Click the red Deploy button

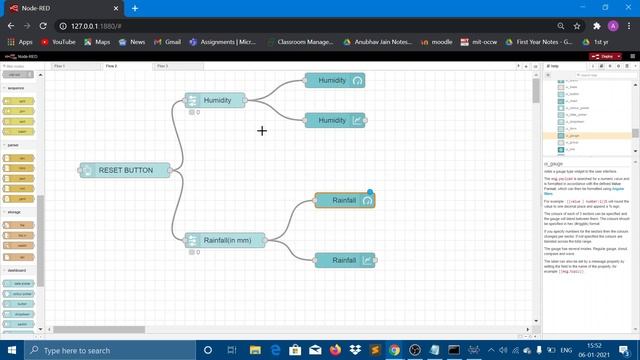[602, 56]
